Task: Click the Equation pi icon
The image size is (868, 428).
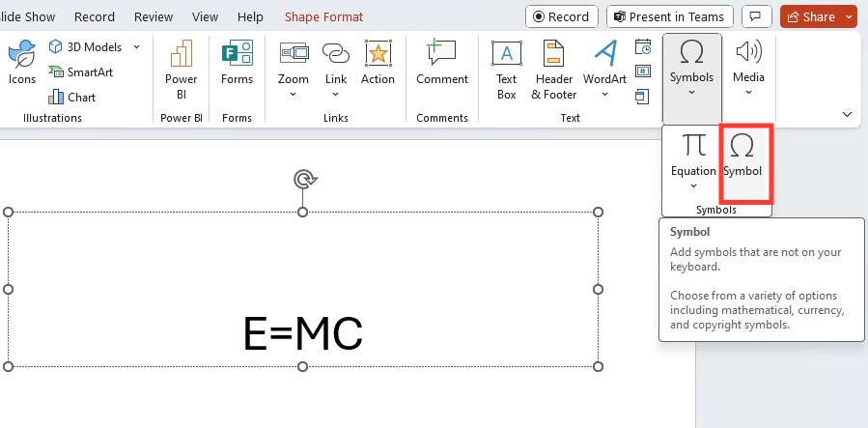Action: coord(693,145)
